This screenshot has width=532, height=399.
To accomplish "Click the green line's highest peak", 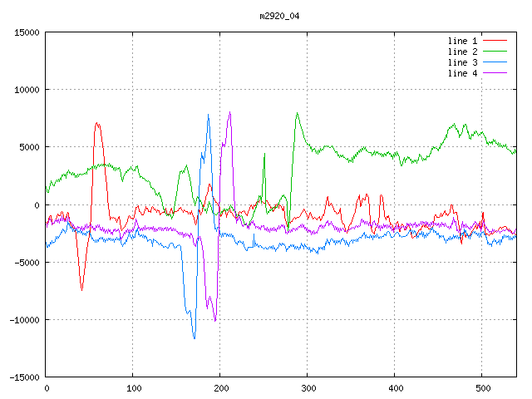I will click(297, 114).
